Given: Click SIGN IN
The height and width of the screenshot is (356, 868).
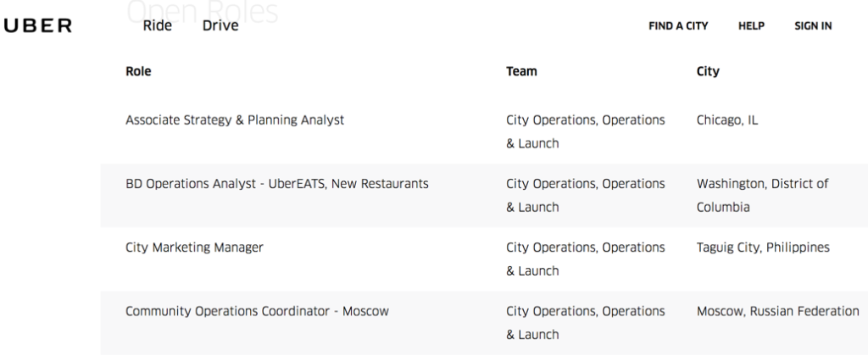Looking at the screenshot, I should coord(813,26).
